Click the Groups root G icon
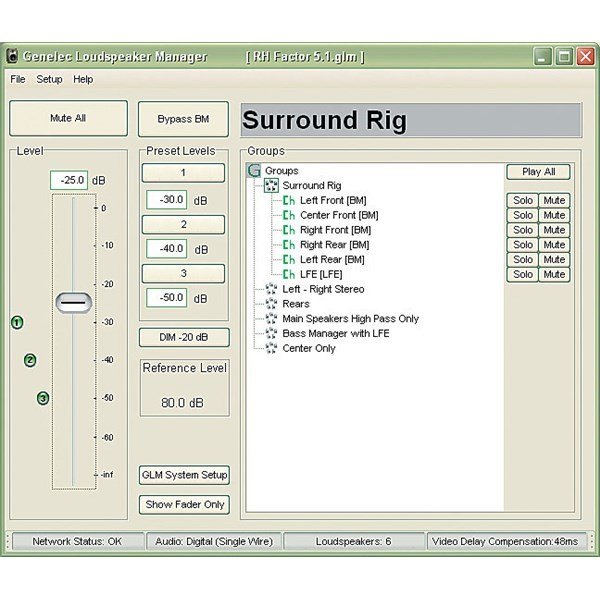This screenshot has width=600, height=600. (x=254, y=170)
